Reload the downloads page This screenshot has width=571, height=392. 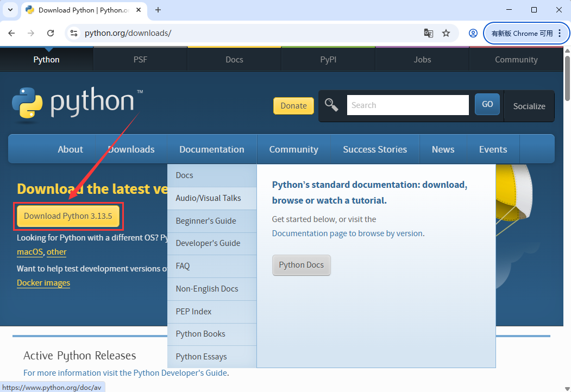coord(51,33)
